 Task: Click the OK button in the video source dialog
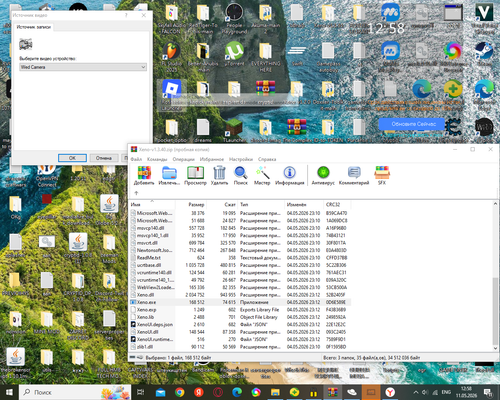pos(72,158)
